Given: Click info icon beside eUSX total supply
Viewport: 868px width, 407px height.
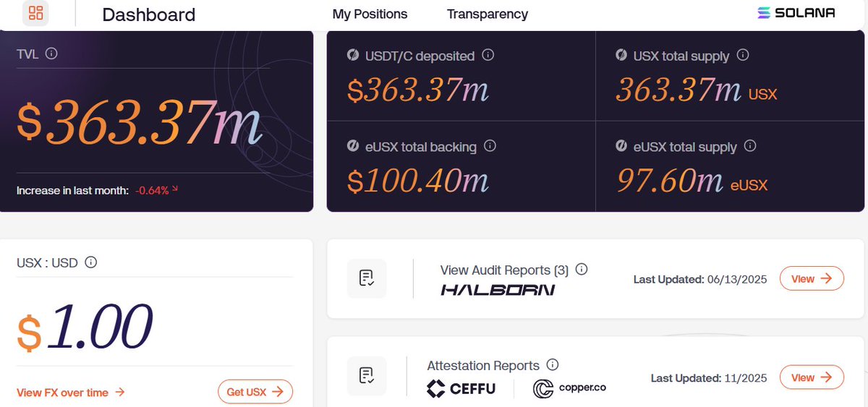Looking at the screenshot, I should click(x=750, y=146).
